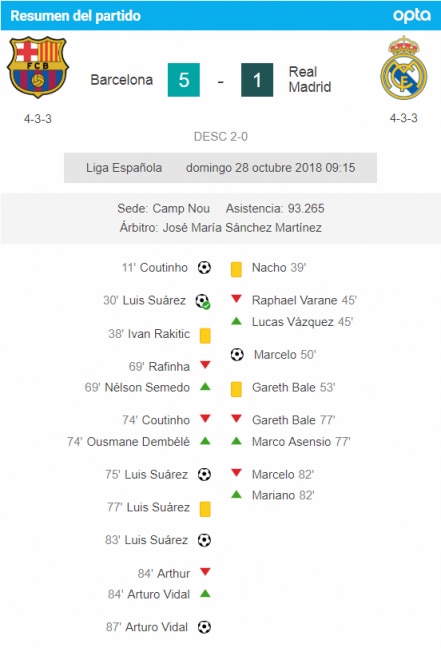Click Gareth Bale's 53' yellow card

(x=236, y=389)
